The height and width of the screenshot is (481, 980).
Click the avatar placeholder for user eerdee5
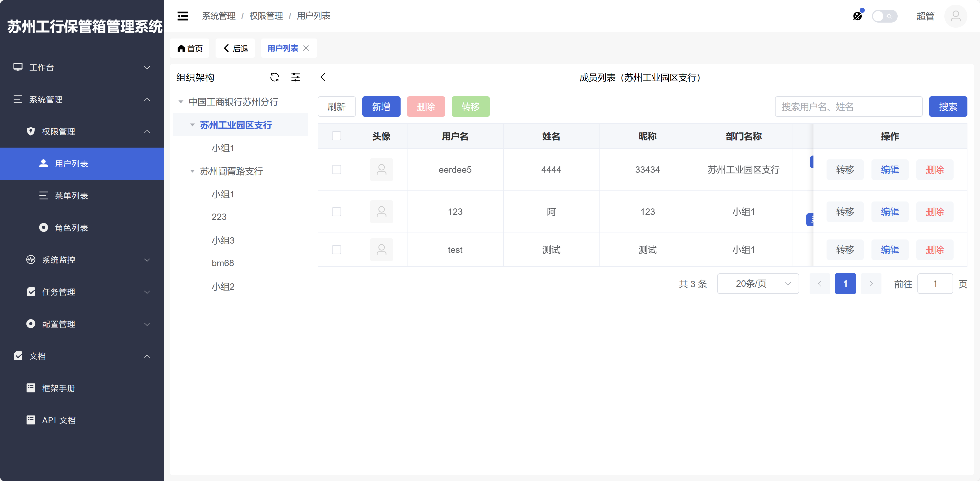(x=381, y=170)
